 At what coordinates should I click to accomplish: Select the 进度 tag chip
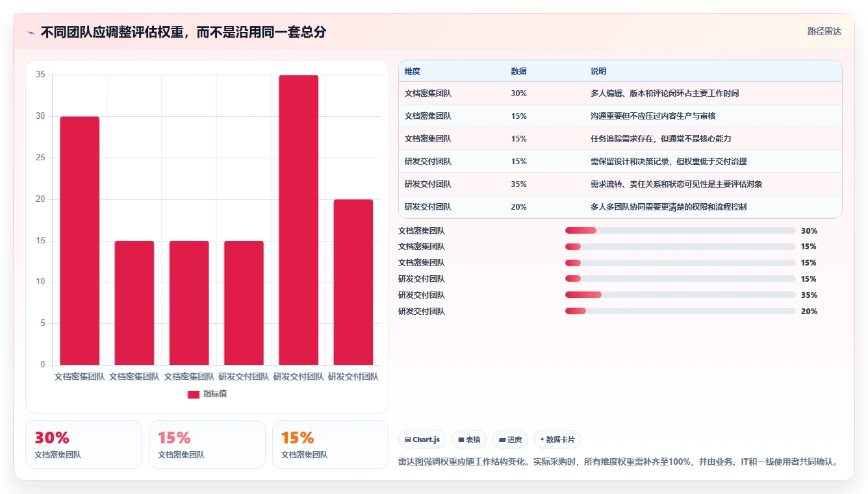[510, 439]
